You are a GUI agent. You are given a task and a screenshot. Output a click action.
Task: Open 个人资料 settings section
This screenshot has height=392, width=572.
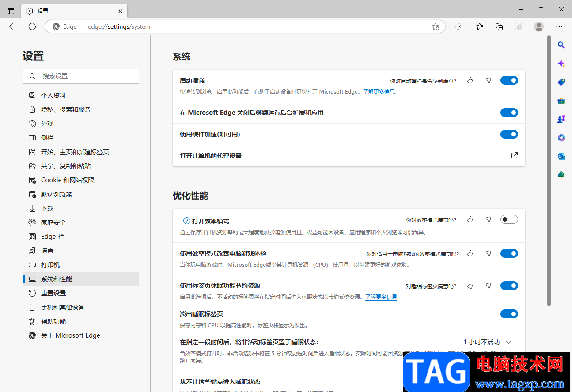(81, 95)
